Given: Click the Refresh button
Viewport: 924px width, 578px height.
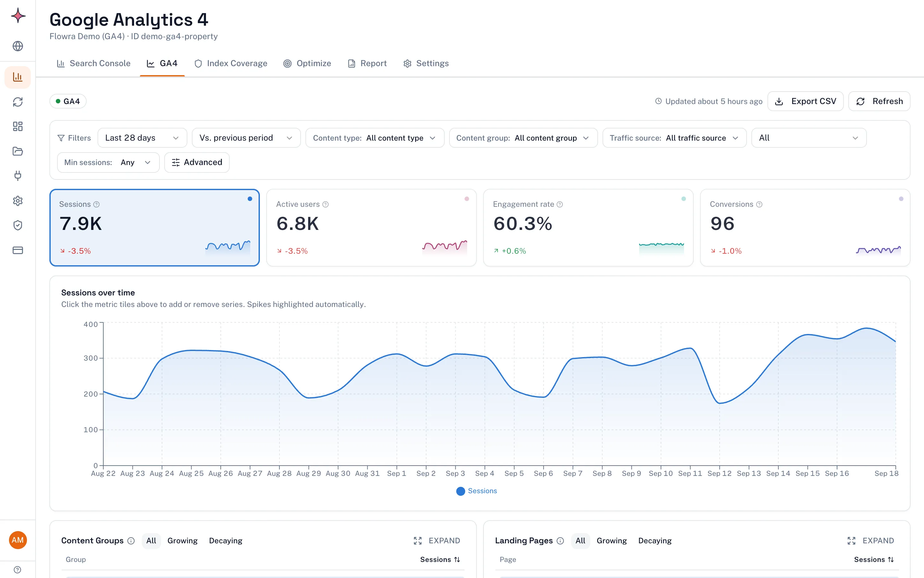Looking at the screenshot, I should click(x=879, y=101).
